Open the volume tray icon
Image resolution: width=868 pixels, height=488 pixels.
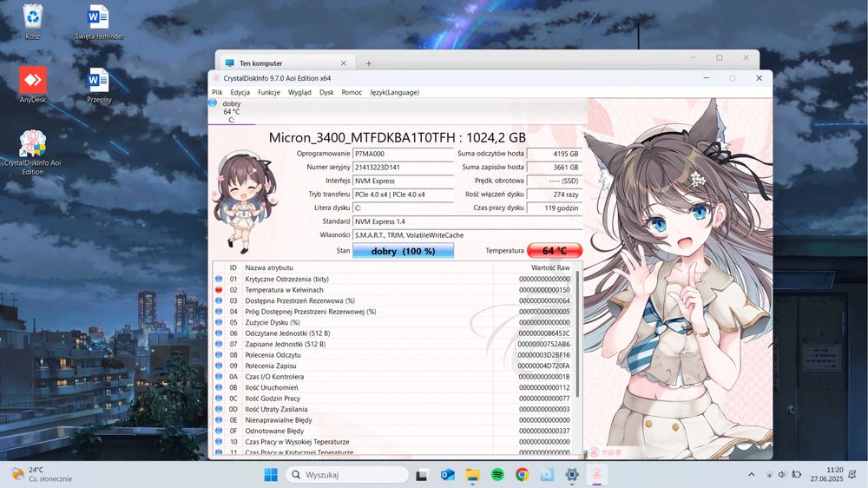(x=782, y=475)
